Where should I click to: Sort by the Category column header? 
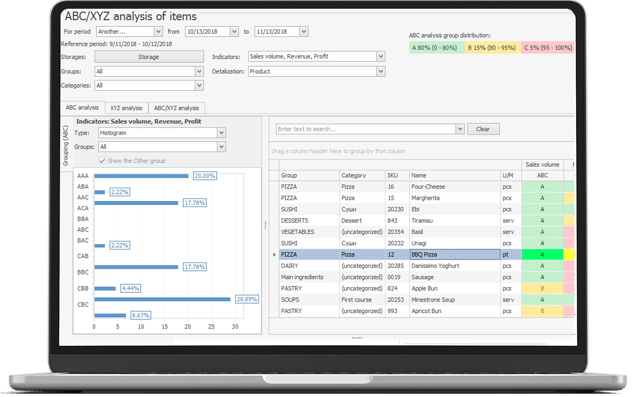pos(363,176)
